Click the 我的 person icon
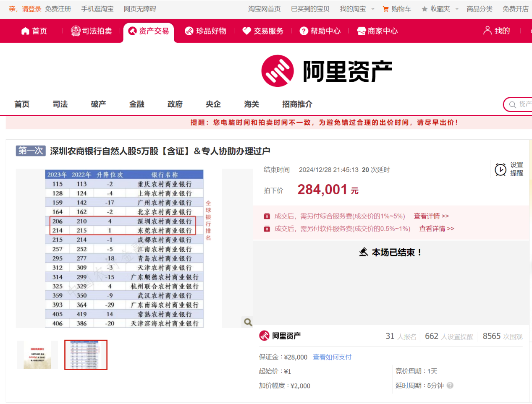 point(487,31)
